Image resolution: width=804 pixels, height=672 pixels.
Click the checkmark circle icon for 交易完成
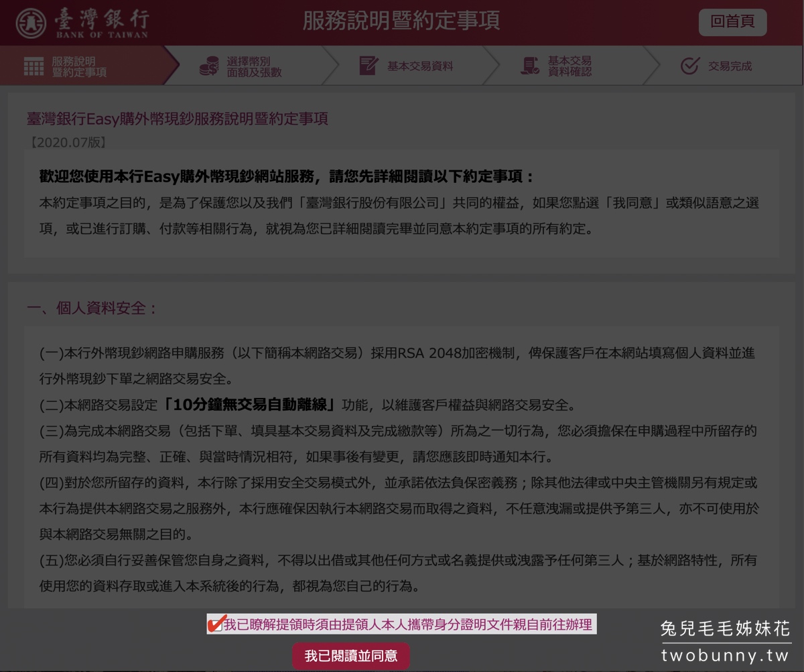pyautogui.click(x=689, y=65)
